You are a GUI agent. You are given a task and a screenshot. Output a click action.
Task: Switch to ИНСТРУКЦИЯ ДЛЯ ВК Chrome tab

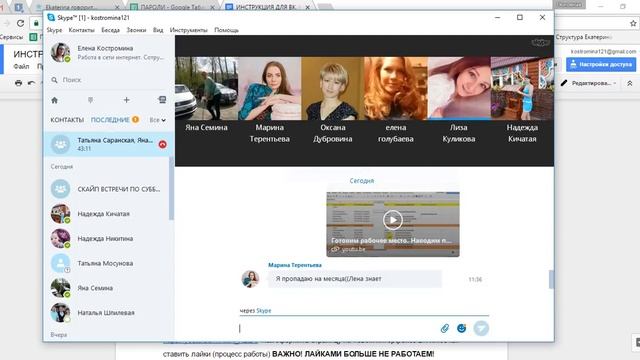(x=267, y=7)
